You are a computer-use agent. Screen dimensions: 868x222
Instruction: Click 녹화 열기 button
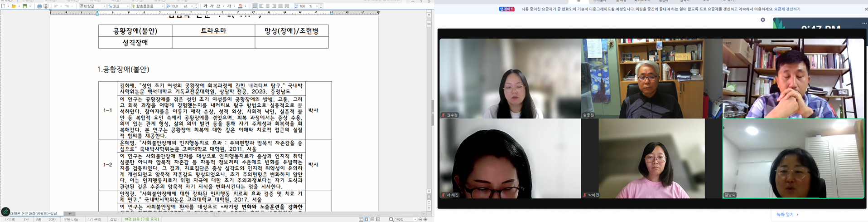787,214
